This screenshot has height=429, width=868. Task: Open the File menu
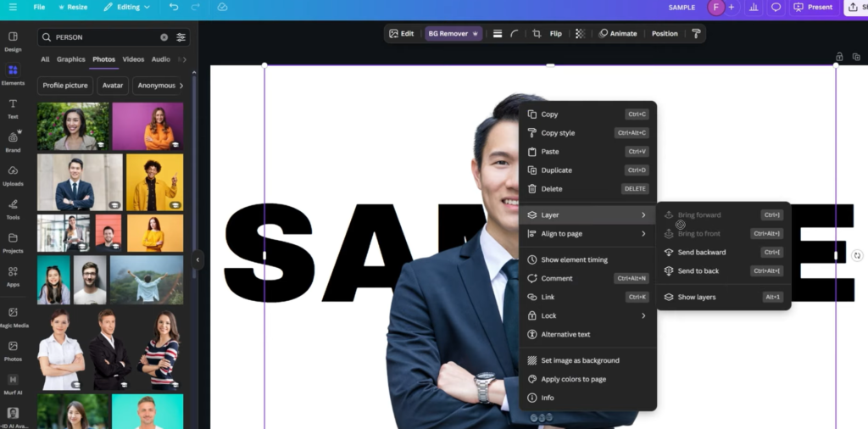click(x=39, y=7)
